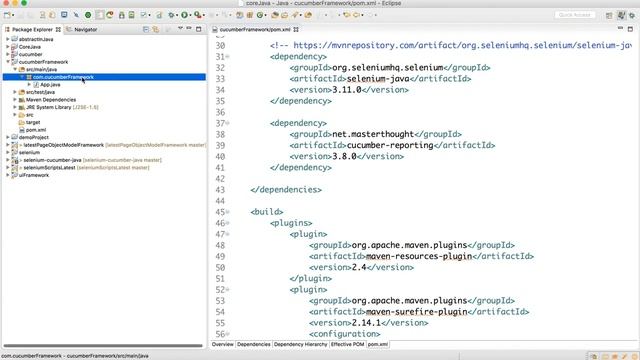Select the com.cucumberFramework package

click(x=63, y=77)
